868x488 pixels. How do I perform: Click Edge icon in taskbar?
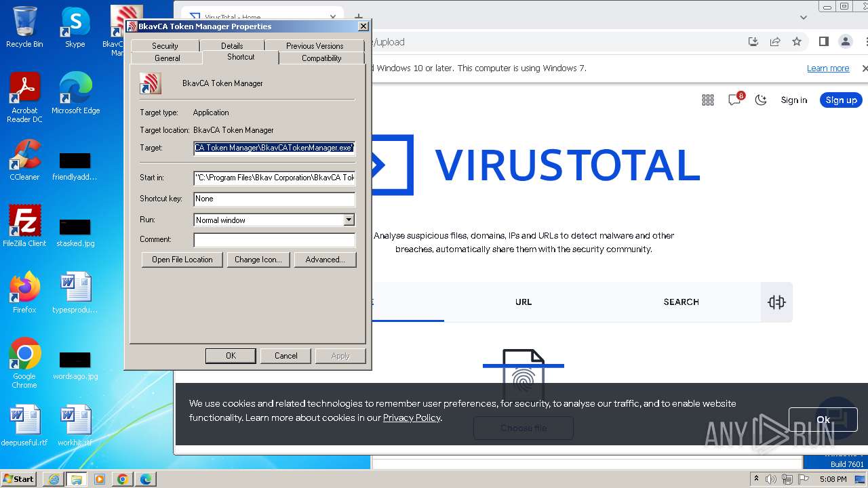[x=146, y=479]
